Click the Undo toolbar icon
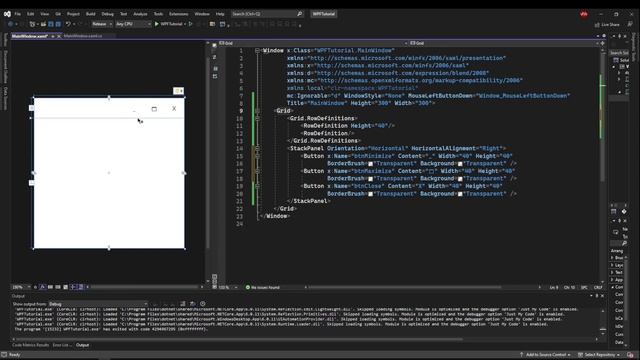Image resolution: width=640 pixels, height=360 pixels. pos(68,24)
